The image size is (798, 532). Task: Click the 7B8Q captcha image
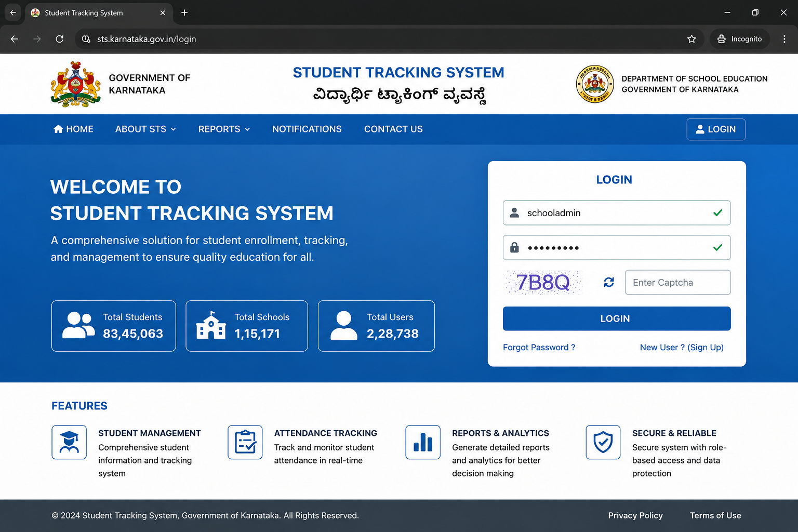(543, 282)
